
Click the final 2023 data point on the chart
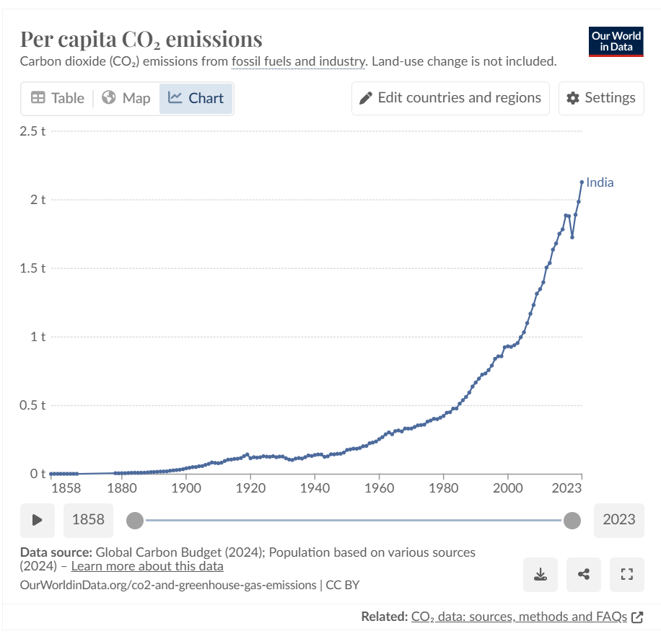tap(582, 182)
